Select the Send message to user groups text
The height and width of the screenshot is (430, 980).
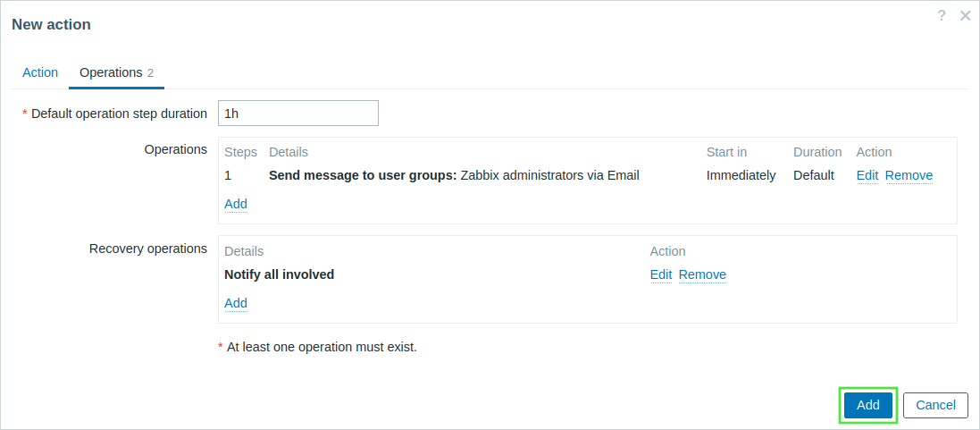[x=363, y=175]
